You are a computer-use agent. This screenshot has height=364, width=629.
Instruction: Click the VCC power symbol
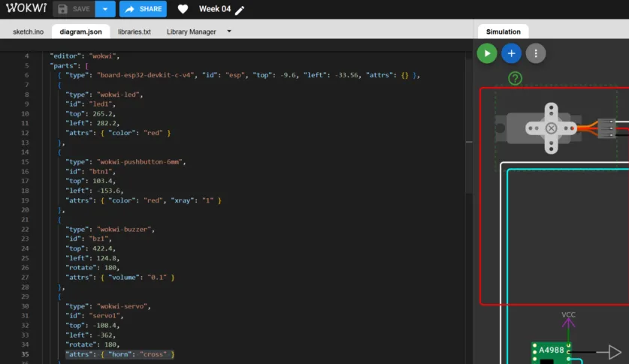tap(568, 320)
